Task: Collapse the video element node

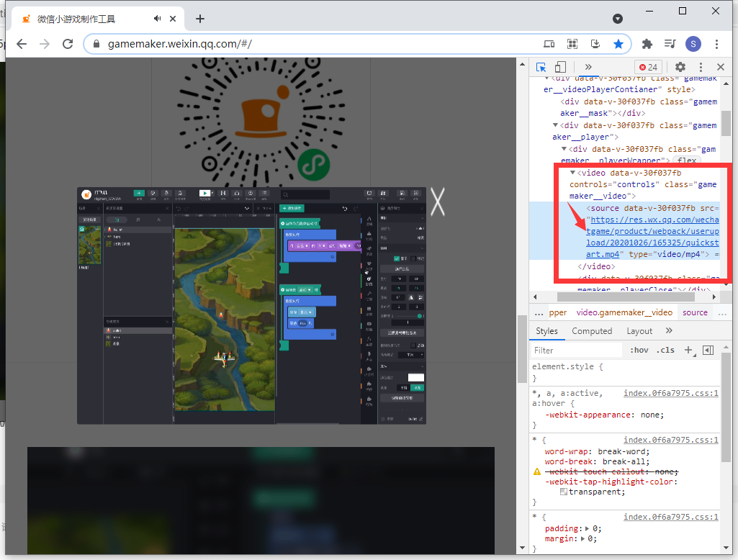Action: [572, 173]
